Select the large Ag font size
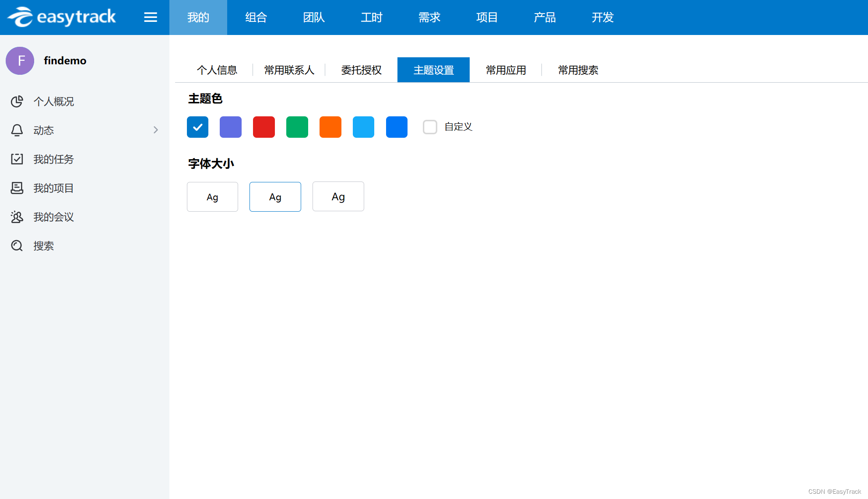 pos(338,197)
